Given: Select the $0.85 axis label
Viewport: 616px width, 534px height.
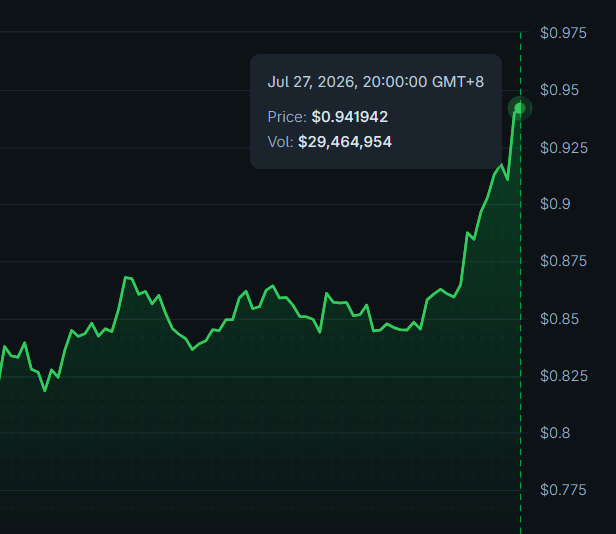Looking at the screenshot, I should tap(559, 319).
